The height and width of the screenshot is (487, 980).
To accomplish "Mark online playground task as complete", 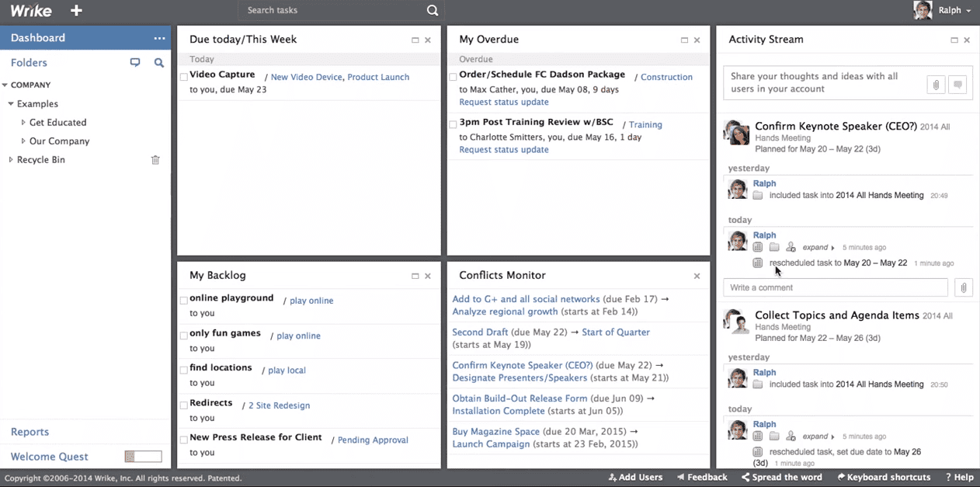I will (x=184, y=300).
